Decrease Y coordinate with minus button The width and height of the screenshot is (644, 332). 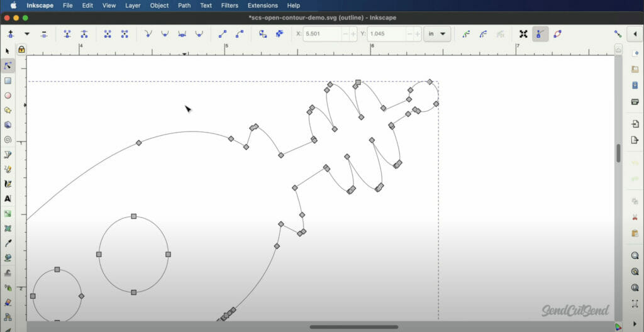point(409,34)
